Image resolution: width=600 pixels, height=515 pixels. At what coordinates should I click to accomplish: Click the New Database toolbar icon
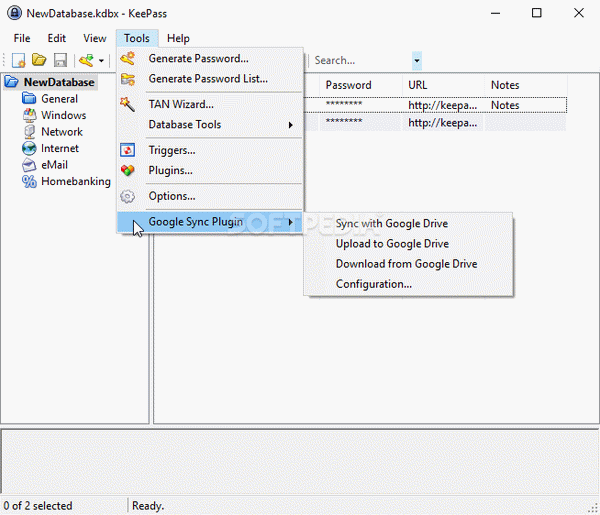point(18,60)
